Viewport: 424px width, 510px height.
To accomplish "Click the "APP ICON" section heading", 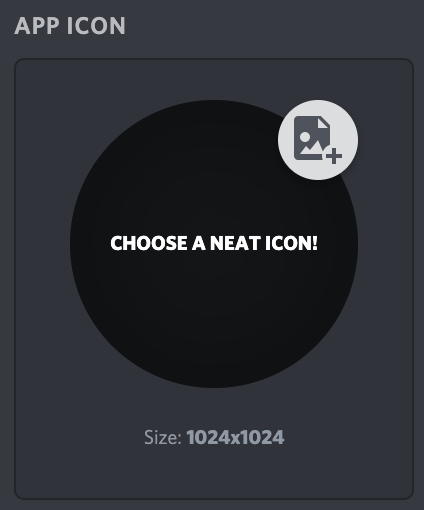I will (x=70, y=26).
